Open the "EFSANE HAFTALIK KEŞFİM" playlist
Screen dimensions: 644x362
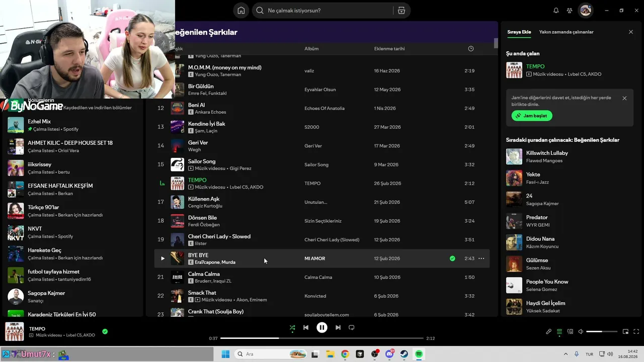pyautogui.click(x=73, y=190)
